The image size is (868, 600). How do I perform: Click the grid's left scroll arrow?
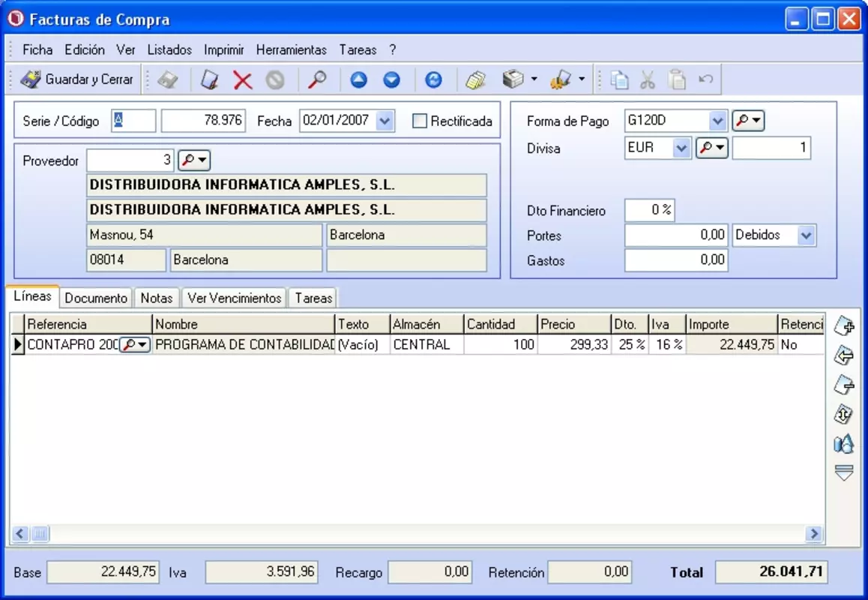pos(20,533)
